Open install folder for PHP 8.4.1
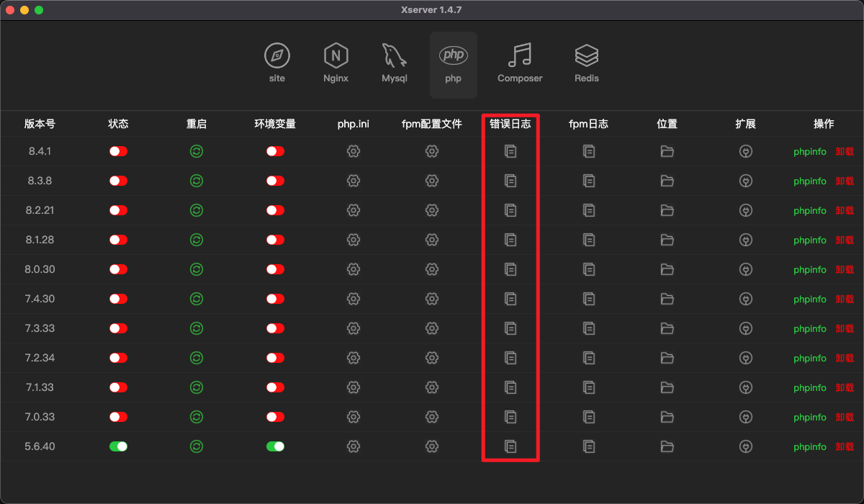This screenshot has width=864, height=504. point(667,151)
